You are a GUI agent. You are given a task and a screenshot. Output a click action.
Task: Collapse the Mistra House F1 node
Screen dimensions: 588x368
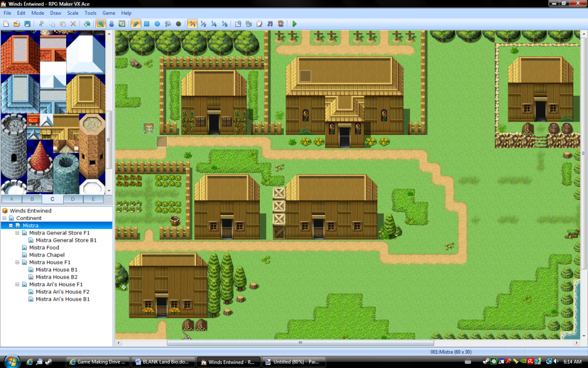18,263
